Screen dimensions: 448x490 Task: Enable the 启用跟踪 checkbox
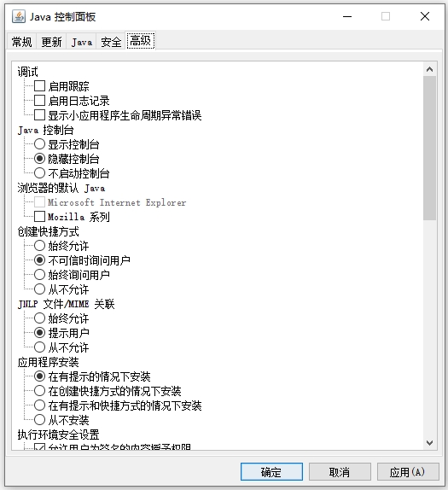point(39,86)
